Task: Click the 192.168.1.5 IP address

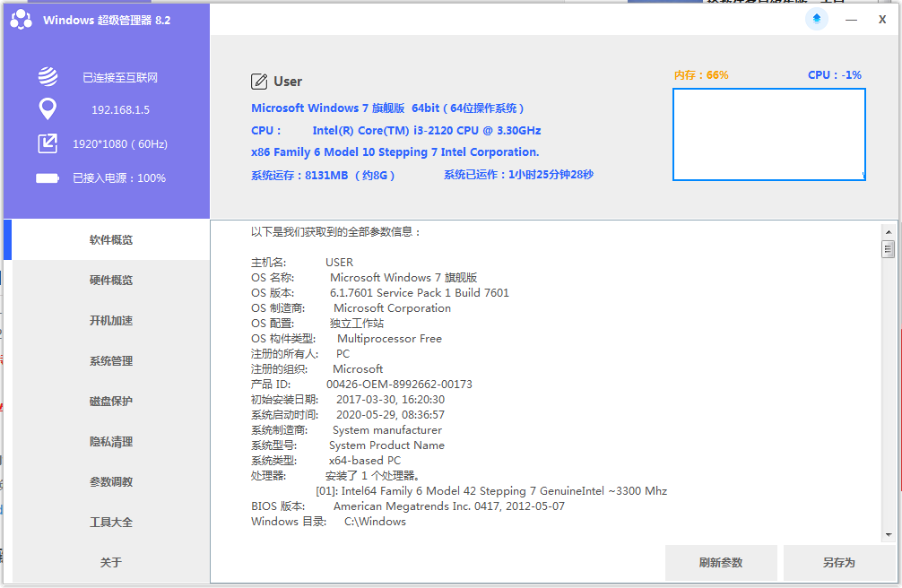Action: [x=120, y=110]
